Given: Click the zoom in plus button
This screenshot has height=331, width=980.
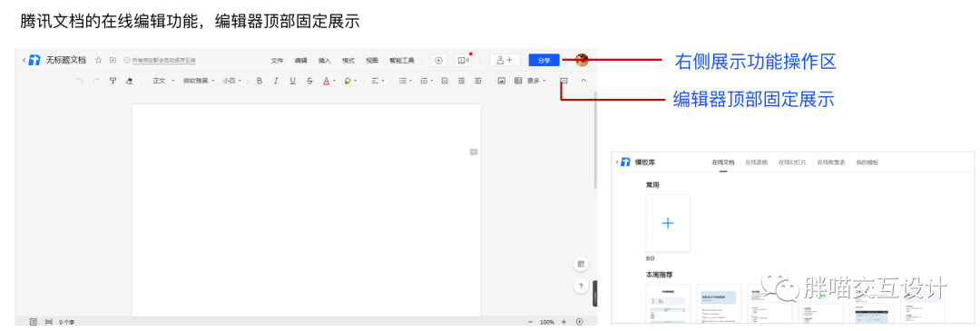Looking at the screenshot, I should click(x=563, y=322).
